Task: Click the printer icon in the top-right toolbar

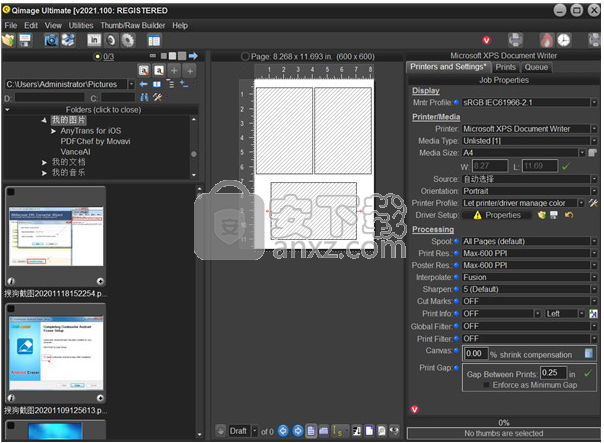Action: [515, 40]
